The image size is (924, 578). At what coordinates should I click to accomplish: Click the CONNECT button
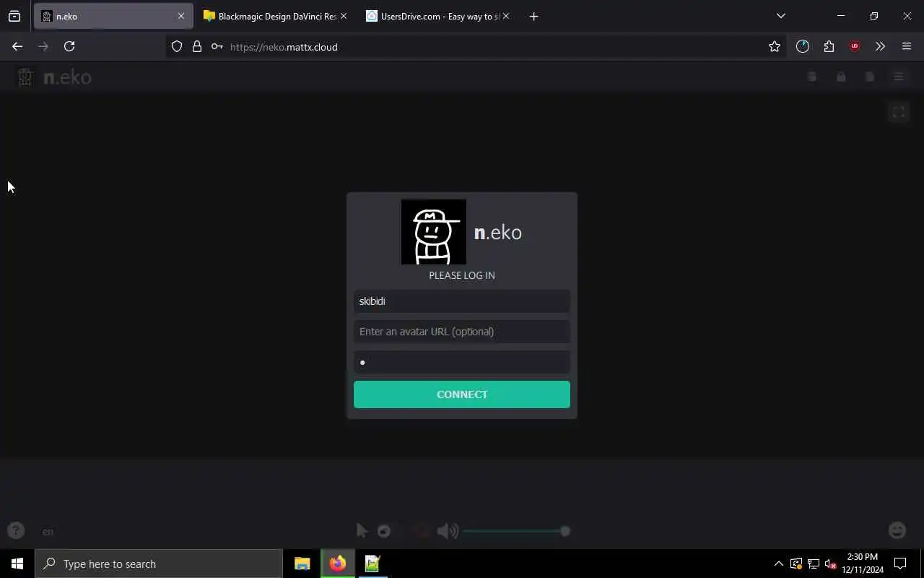pyautogui.click(x=462, y=394)
